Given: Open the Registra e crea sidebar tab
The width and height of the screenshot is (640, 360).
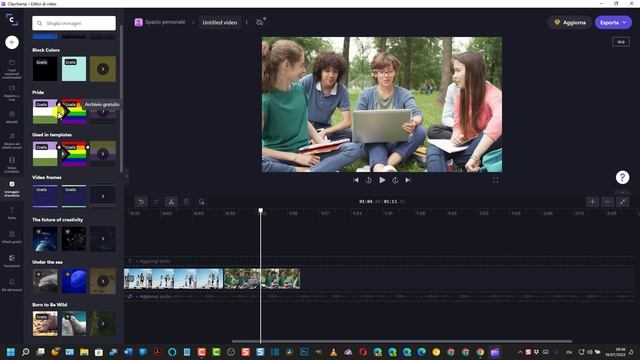Looking at the screenshot, I should [x=11, y=93].
